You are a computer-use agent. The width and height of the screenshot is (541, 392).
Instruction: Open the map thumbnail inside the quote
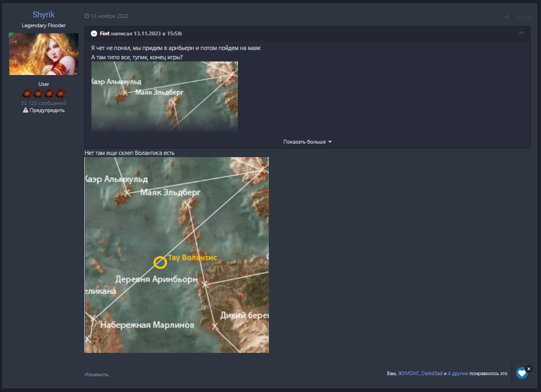(164, 96)
